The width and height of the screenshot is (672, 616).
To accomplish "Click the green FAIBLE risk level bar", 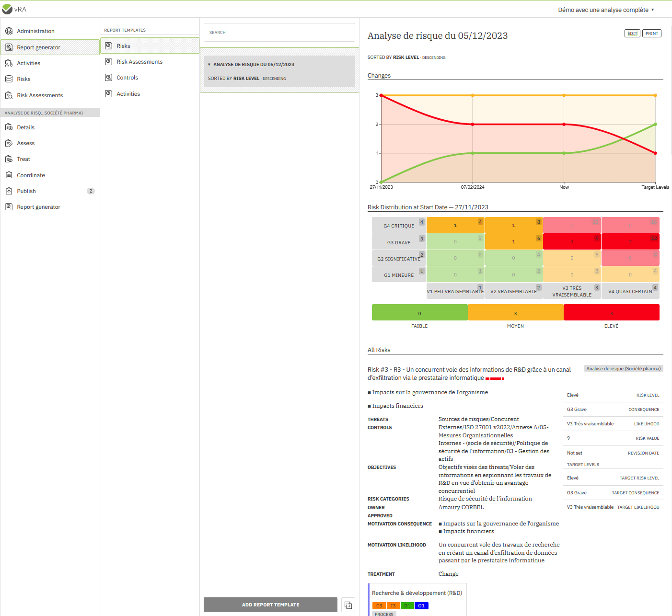I will pos(419,313).
